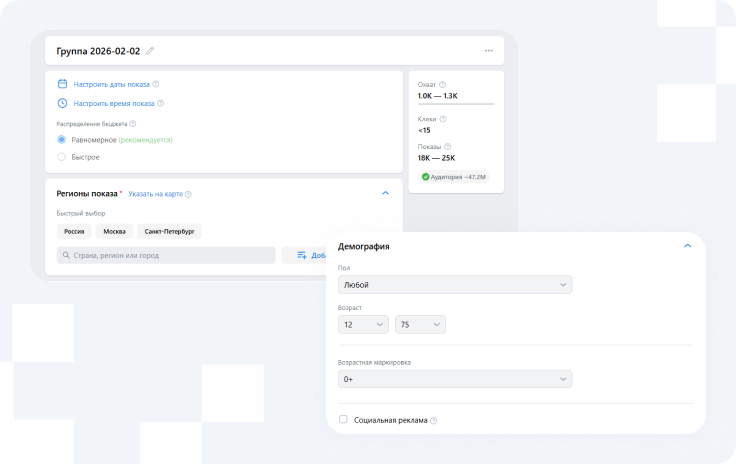736x464 pixels.
Task: Focus the country, region or city search field
Action: (166, 255)
